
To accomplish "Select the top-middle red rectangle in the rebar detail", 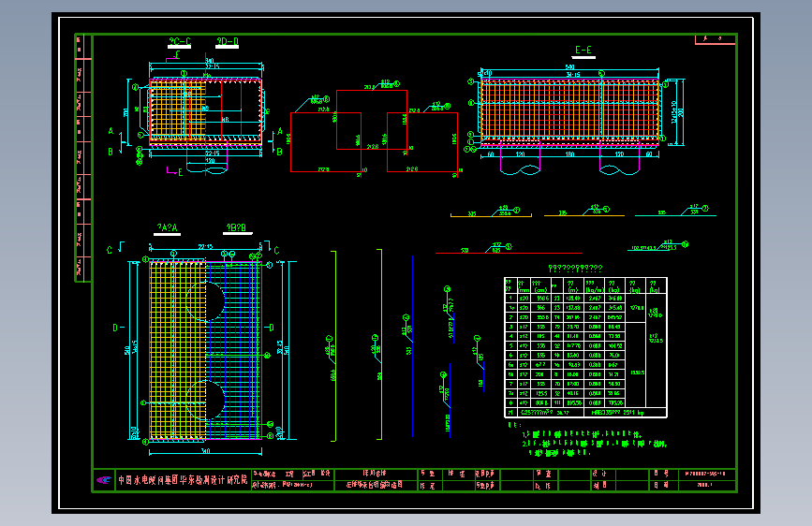I will point(372,120).
